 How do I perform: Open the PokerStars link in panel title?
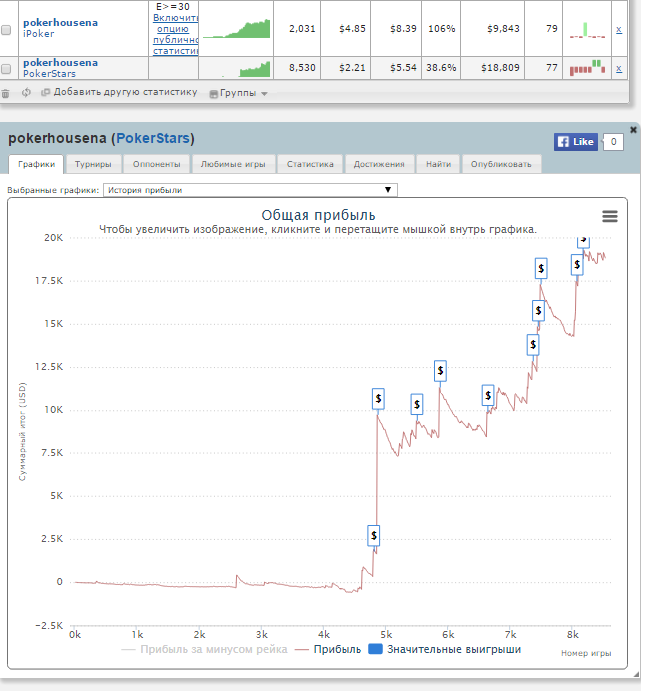[x=152, y=138]
